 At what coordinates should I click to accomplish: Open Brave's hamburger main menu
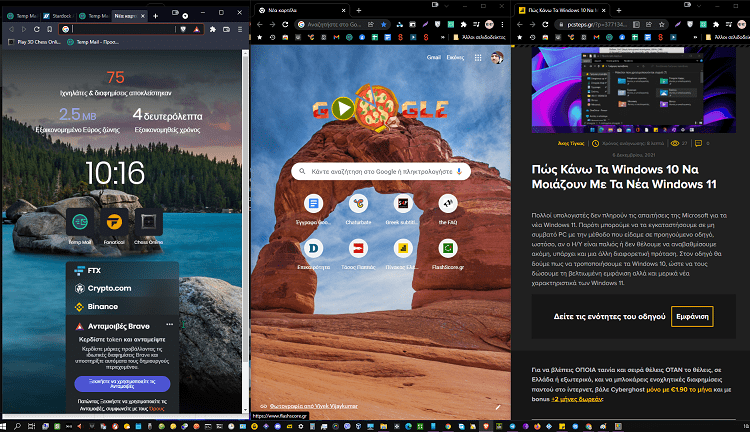tap(240, 29)
